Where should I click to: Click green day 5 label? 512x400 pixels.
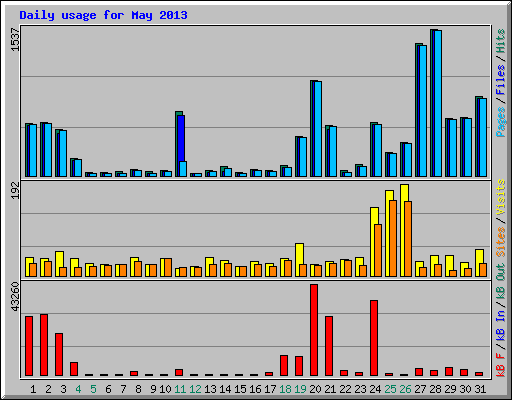pyautogui.click(x=93, y=389)
